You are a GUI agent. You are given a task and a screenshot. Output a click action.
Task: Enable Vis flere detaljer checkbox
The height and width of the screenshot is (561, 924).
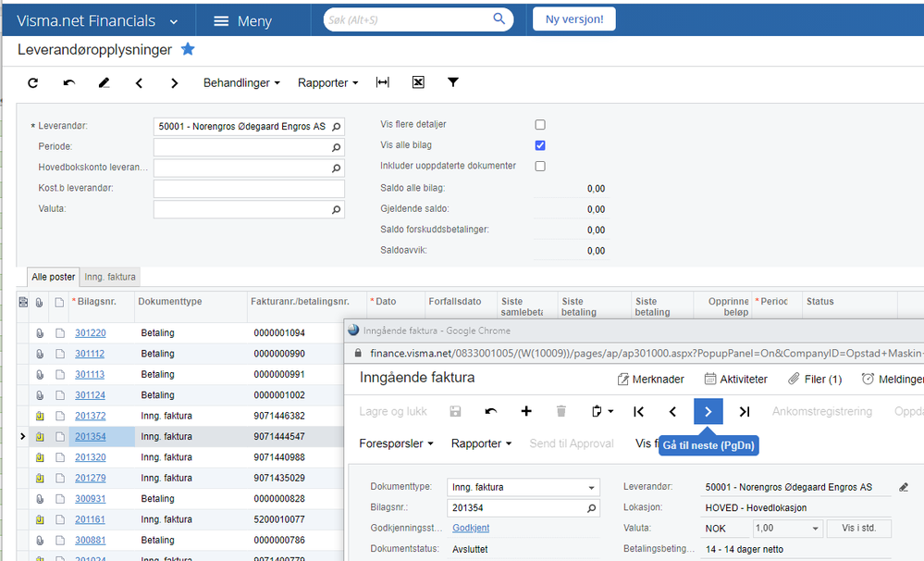[x=540, y=124]
